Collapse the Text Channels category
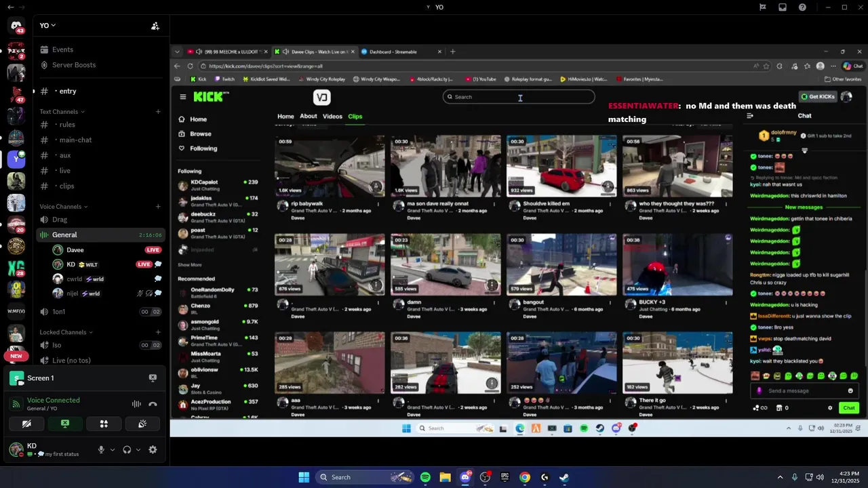This screenshot has width=868, height=488. pos(62,112)
